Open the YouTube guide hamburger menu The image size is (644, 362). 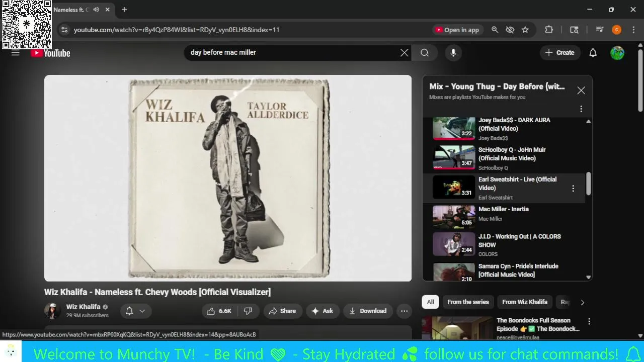(16, 53)
